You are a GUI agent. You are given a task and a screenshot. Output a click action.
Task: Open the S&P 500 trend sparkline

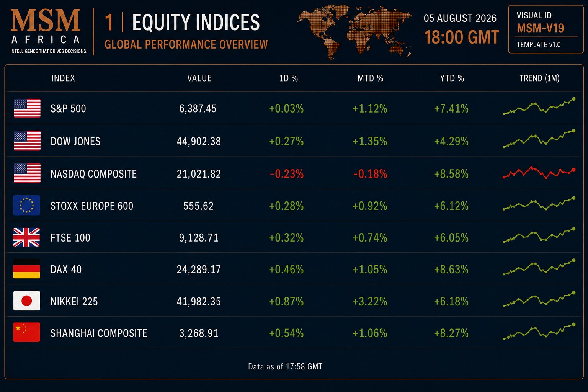539,107
